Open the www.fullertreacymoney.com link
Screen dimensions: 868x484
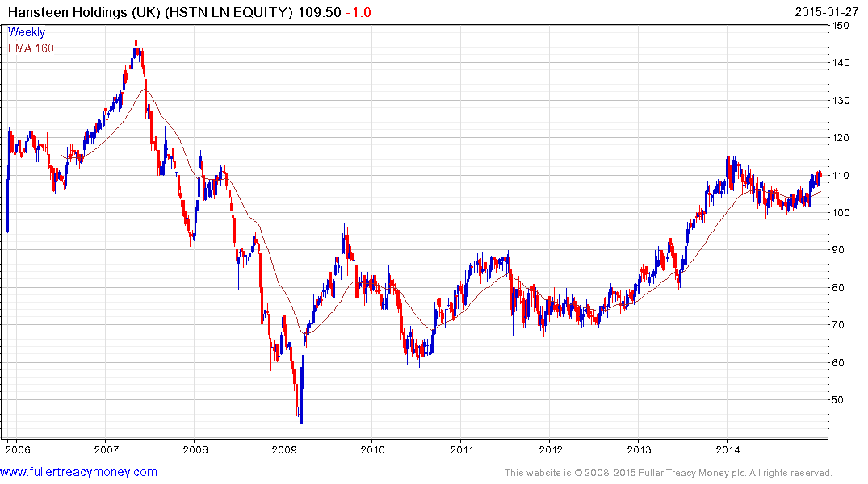click(78, 472)
